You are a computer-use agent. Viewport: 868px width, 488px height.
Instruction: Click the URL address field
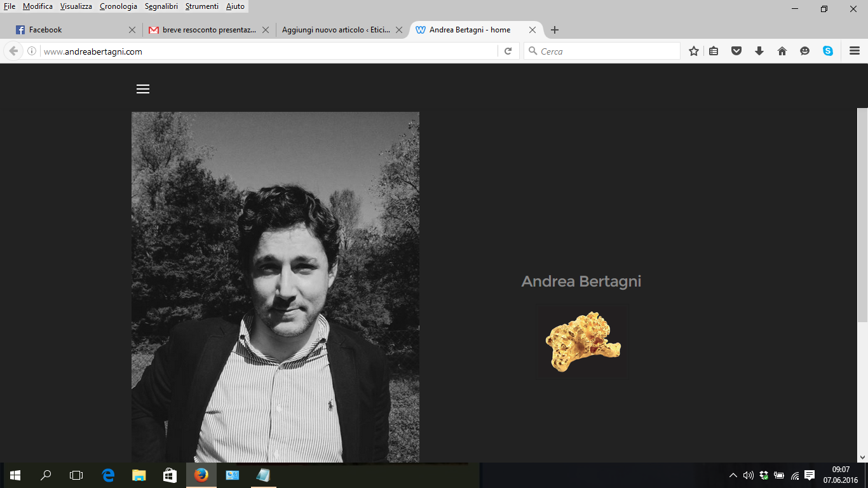click(x=270, y=51)
